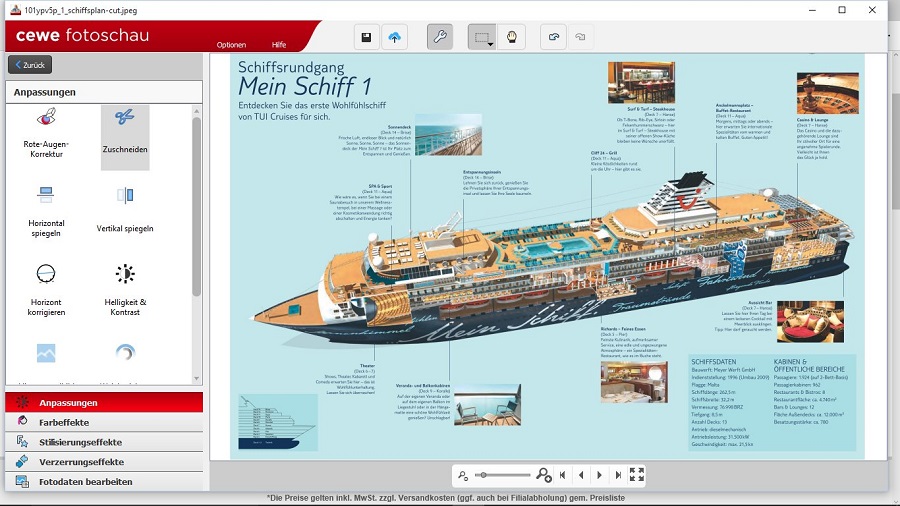Redo the last undone edit

[580, 37]
